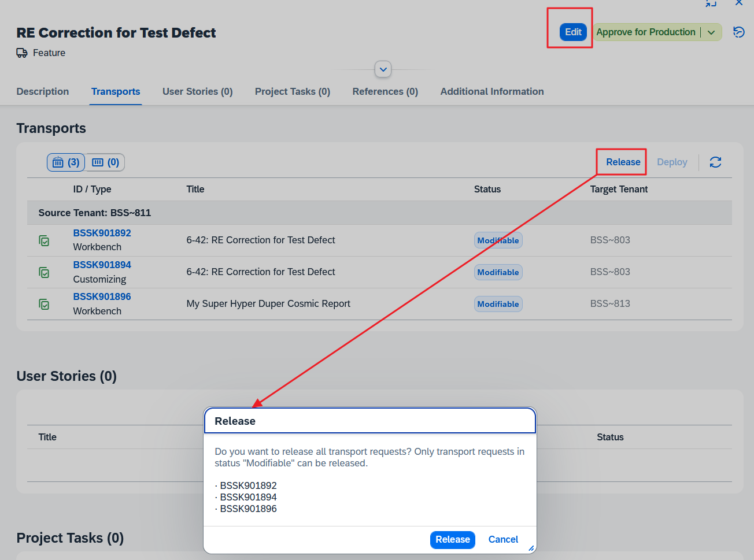Click the exit full screen icon
Screen dimensions: 754x560
711,3
